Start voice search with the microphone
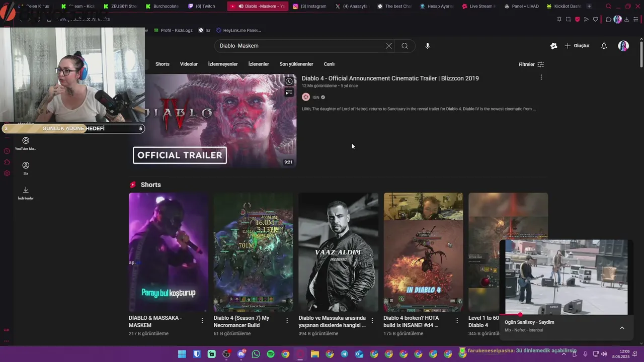 click(x=427, y=46)
